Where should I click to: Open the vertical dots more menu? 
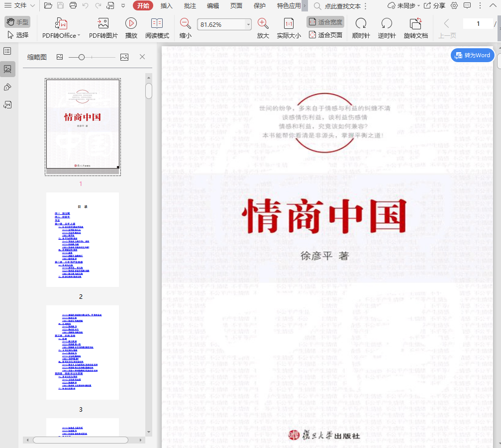coord(480,6)
